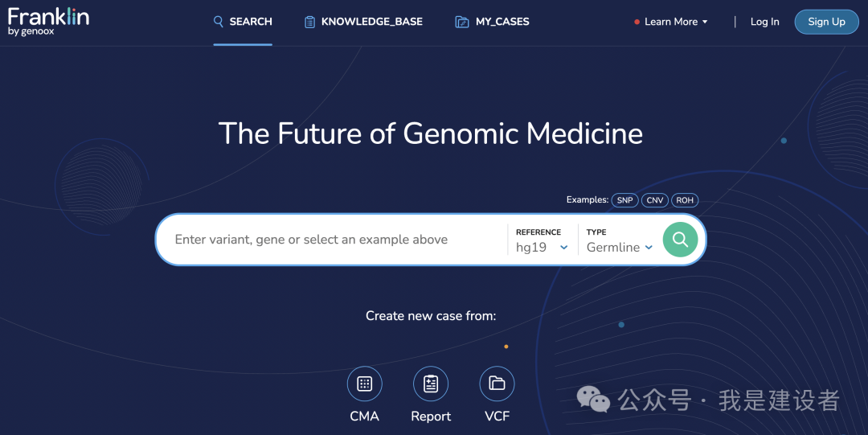Screen dimensions: 868x435
Task: Open the Germline type dropdown
Action: [620, 247]
